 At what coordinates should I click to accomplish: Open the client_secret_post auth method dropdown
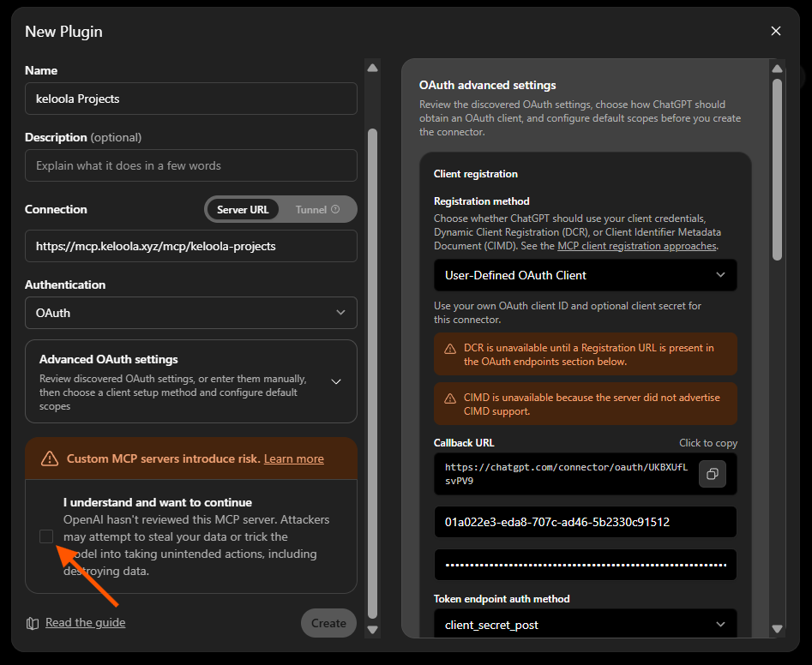(x=585, y=626)
